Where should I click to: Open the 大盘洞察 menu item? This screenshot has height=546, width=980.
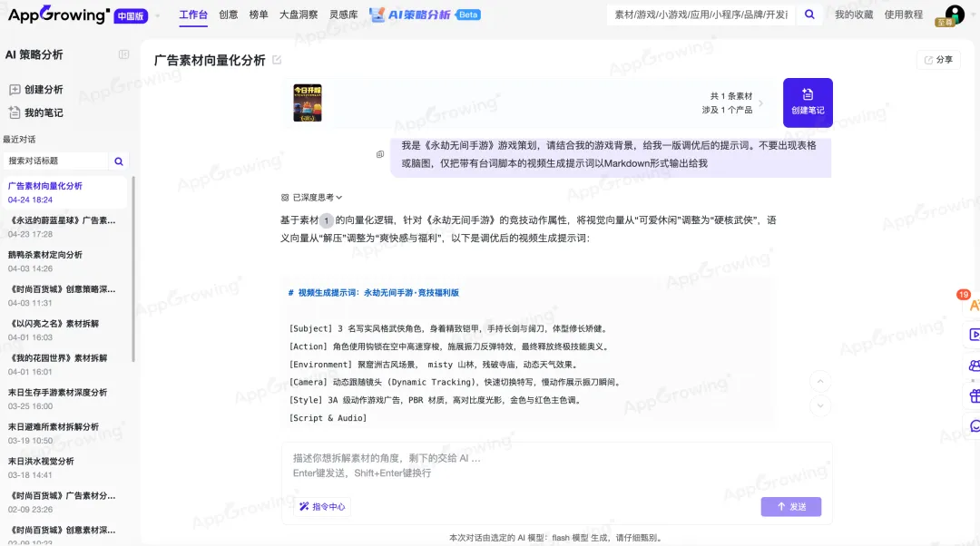298,15
